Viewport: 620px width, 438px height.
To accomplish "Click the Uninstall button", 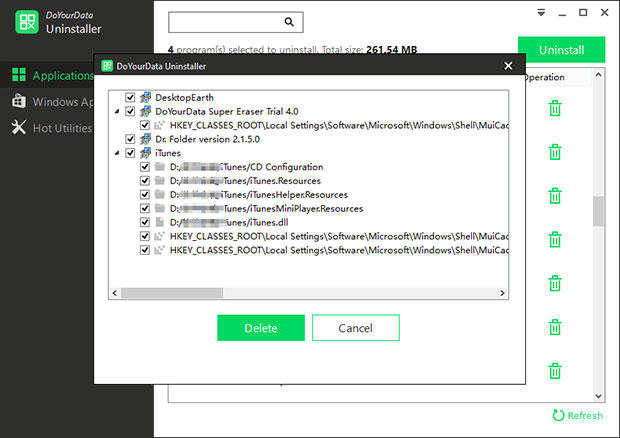I will 561,50.
